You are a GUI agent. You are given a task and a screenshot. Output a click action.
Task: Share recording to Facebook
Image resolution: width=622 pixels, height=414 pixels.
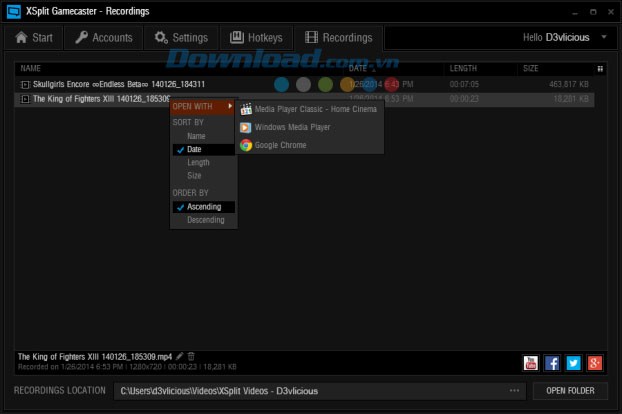(x=552, y=363)
